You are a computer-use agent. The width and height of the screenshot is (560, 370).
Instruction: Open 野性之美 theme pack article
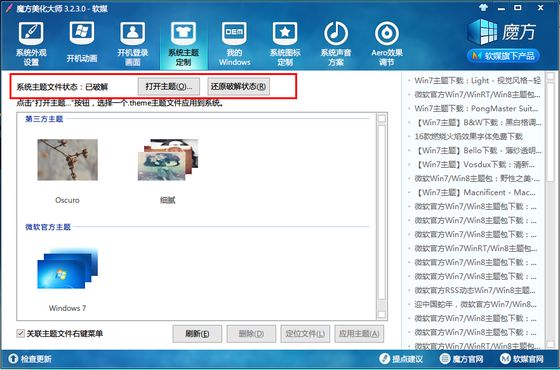pyautogui.click(x=478, y=178)
